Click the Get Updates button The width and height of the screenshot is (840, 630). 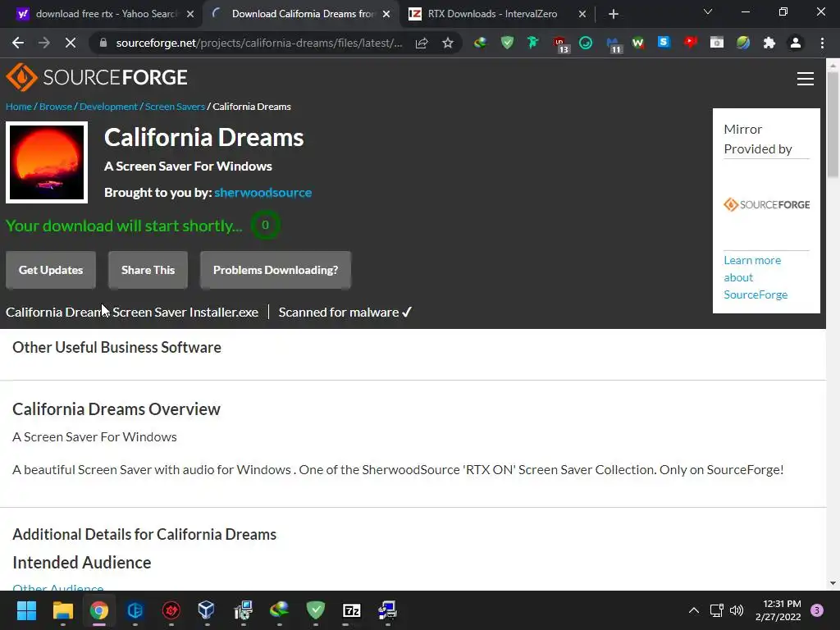tap(51, 270)
